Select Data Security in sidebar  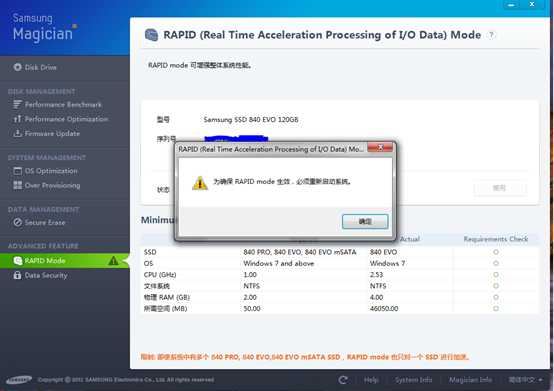point(46,276)
